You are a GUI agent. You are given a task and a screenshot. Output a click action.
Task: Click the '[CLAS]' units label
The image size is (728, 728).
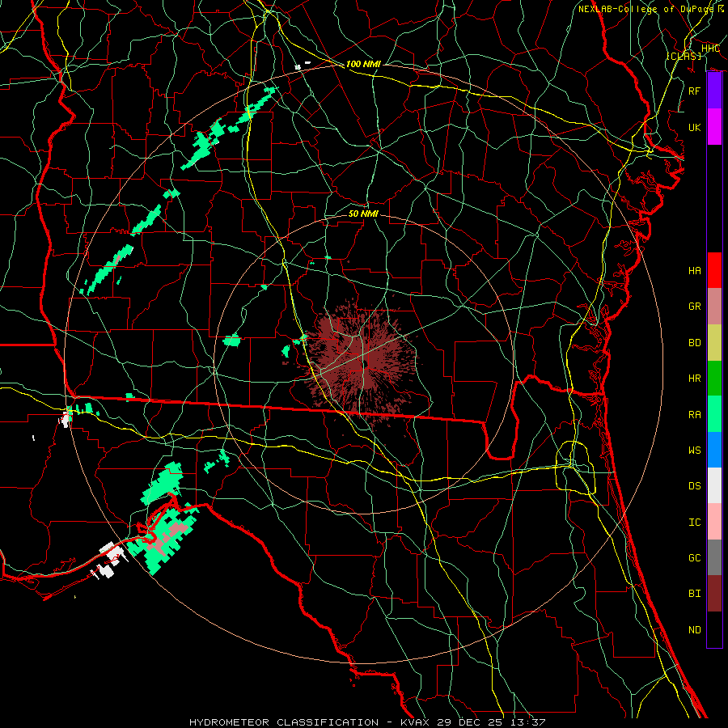tap(684, 56)
